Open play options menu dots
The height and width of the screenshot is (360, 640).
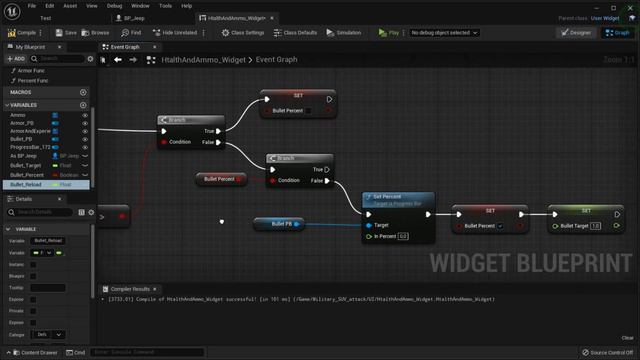pos(403,33)
